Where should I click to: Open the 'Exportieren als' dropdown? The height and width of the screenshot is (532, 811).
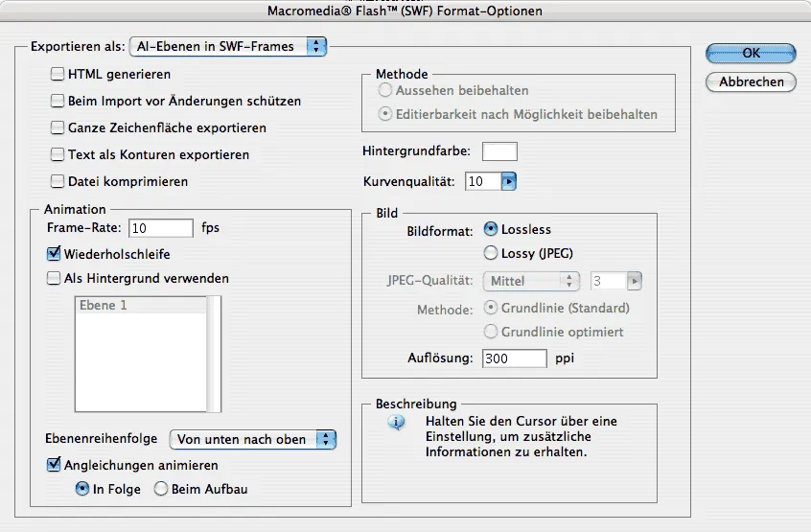tap(228, 47)
